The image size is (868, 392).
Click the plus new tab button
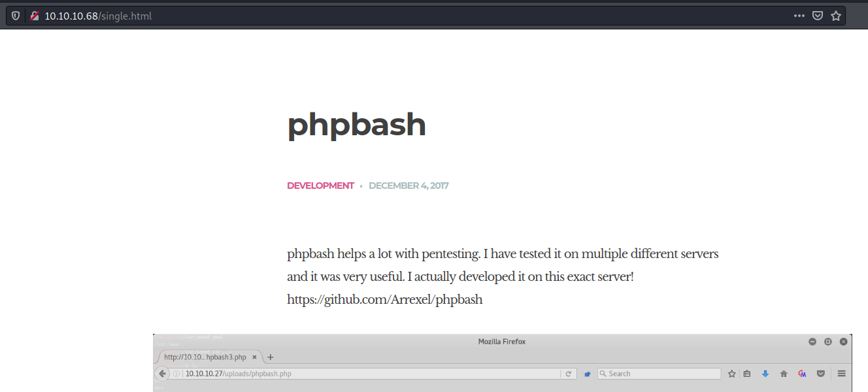pyautogui.click(x=271, y=357)
